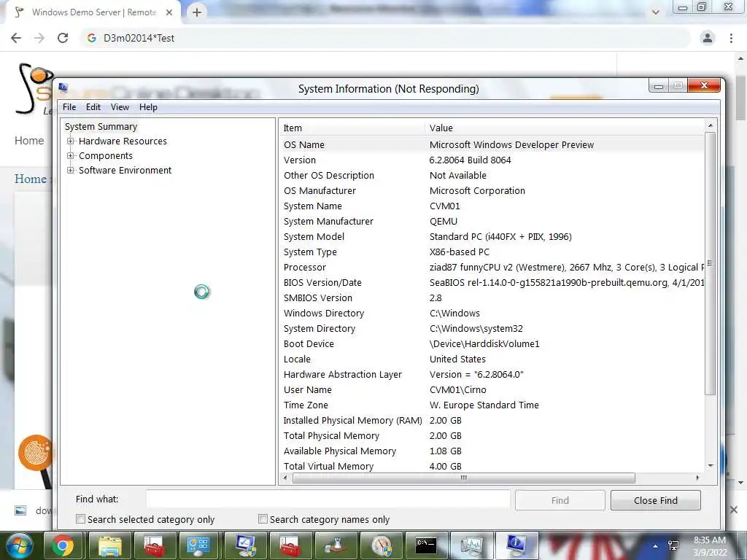The width and height of the screenshot is (747, 560).
Task: Click the downloaded file image icon
Action: pyautogui.click(x=20, y=510)
